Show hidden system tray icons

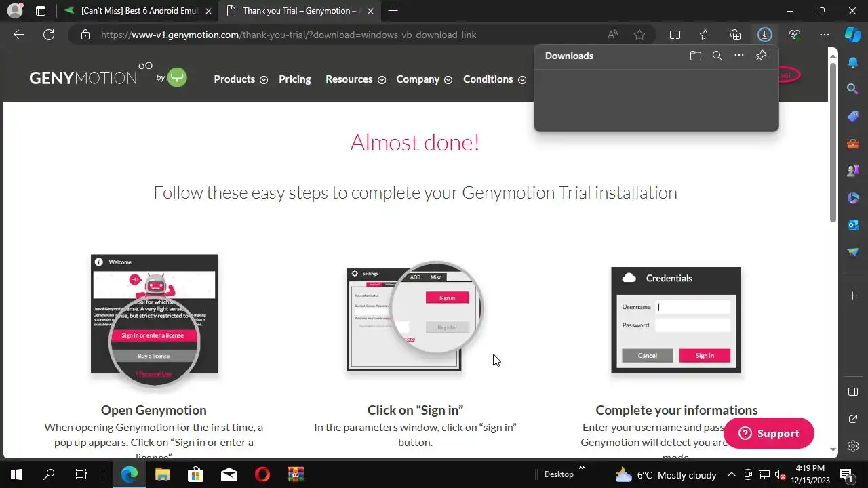[732, 475]
